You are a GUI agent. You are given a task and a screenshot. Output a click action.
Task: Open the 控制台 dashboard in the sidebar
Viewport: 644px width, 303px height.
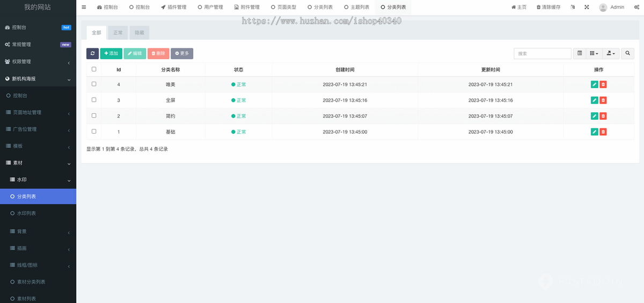pos(38,27)
